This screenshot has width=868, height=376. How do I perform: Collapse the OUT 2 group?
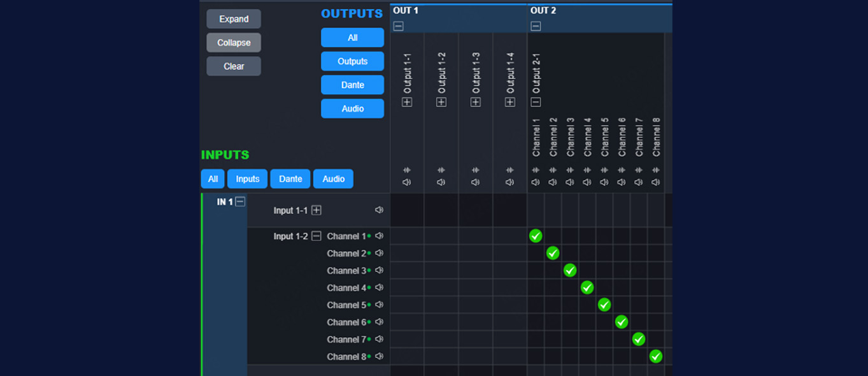tap(536, 26)
